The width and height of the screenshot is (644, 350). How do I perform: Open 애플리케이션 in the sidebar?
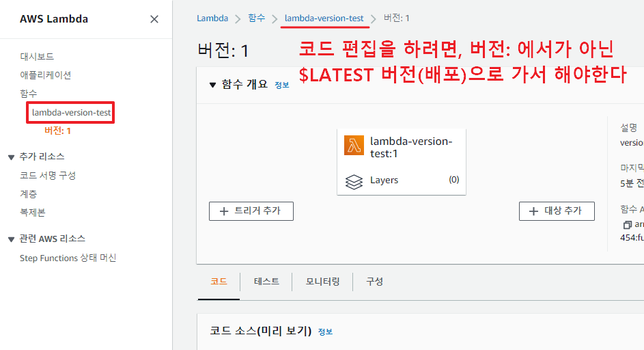click(x=46, y=75)
